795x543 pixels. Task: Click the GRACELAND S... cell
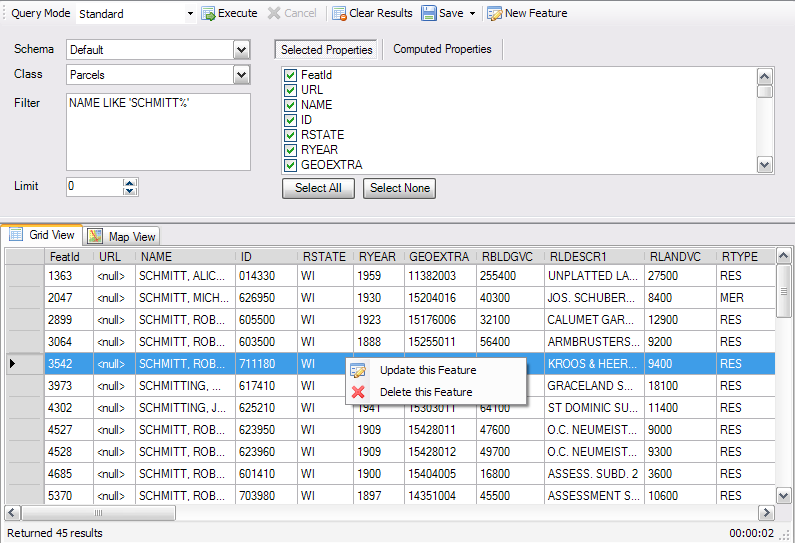pos(594,386)
